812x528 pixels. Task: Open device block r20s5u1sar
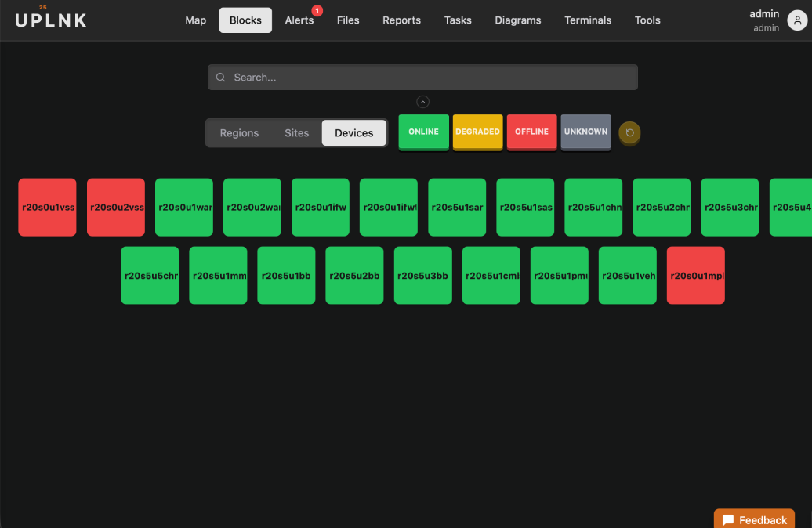click(457, 208)
